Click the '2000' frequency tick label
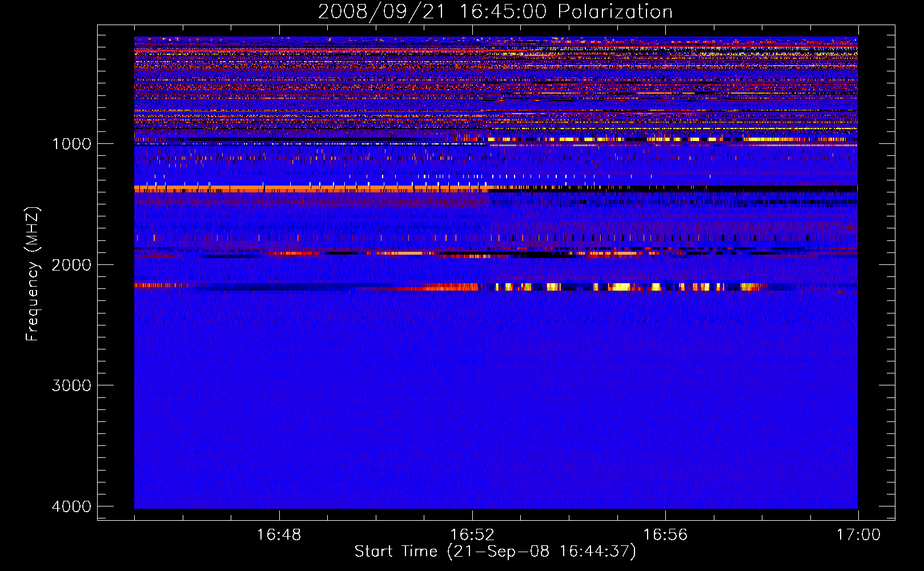The image size is (924, 571). (x=71, y=264)
